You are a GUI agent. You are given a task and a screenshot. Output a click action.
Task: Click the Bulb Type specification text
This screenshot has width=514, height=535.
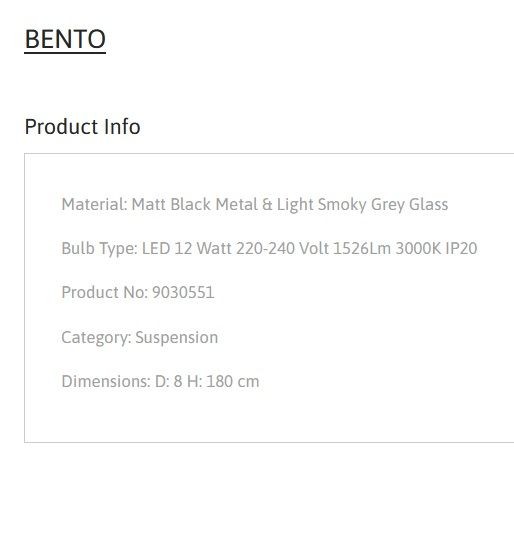(269, 248)
